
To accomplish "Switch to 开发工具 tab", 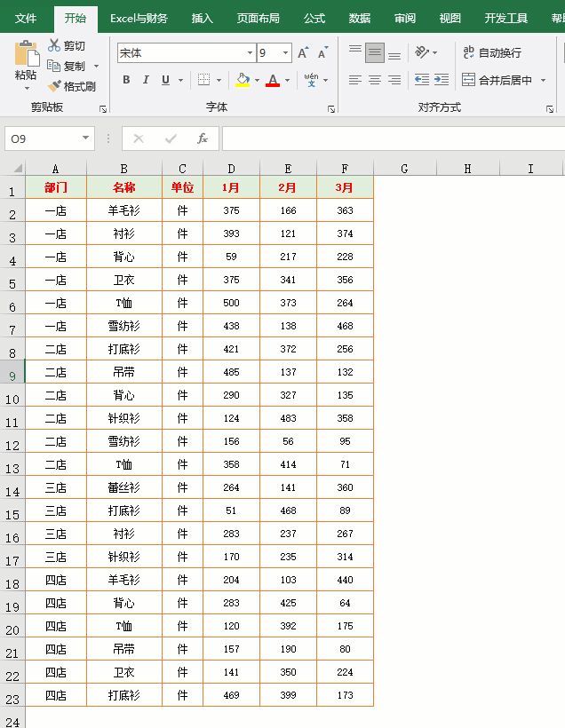I will tap(506, 18).
